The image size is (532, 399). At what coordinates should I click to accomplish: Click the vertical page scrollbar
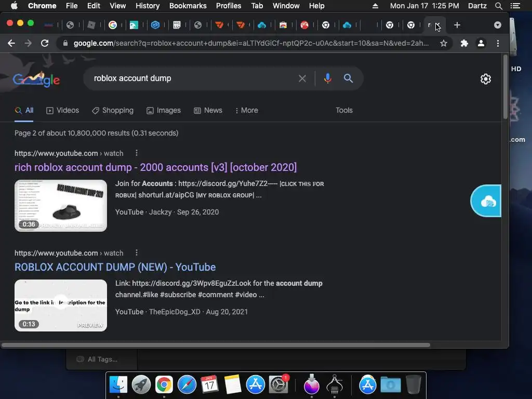click(x=506, y=87)
